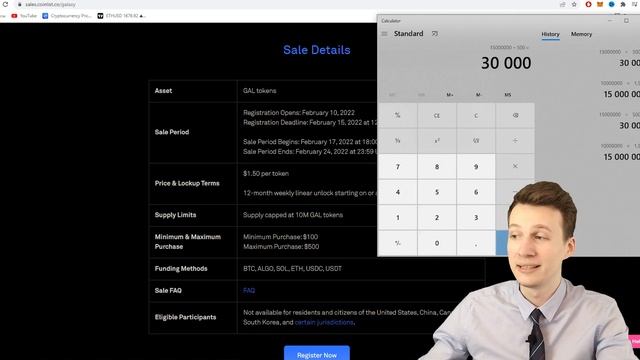Open the red circular browser extension
The height and width of the screenshot is (360, 640).
point(588,4)
